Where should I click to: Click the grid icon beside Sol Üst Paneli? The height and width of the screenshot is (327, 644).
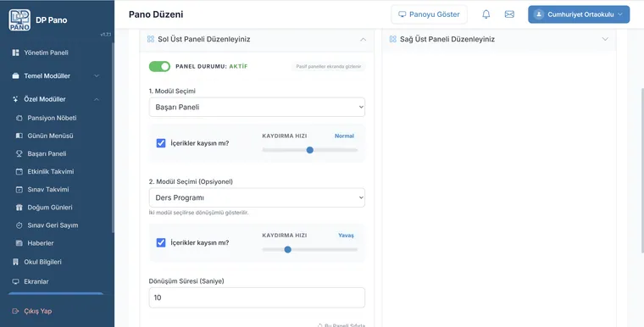click(150, 39)
